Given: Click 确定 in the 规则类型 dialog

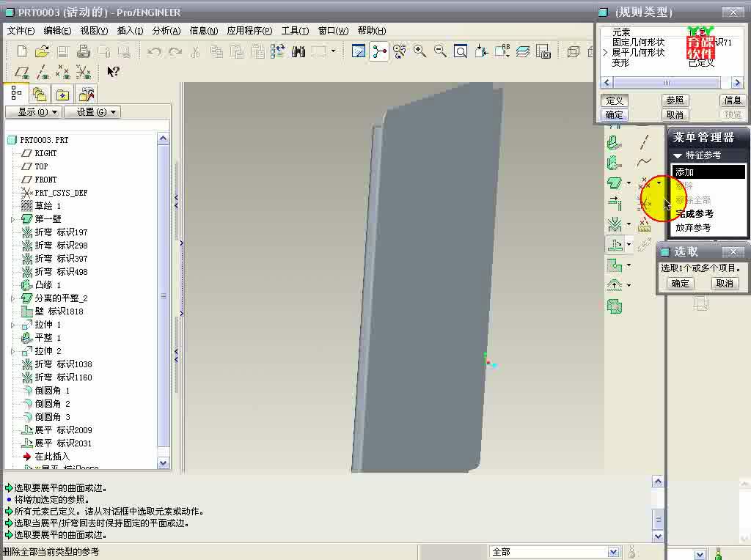Looking at the screenshot, I should tap(615, 115).
